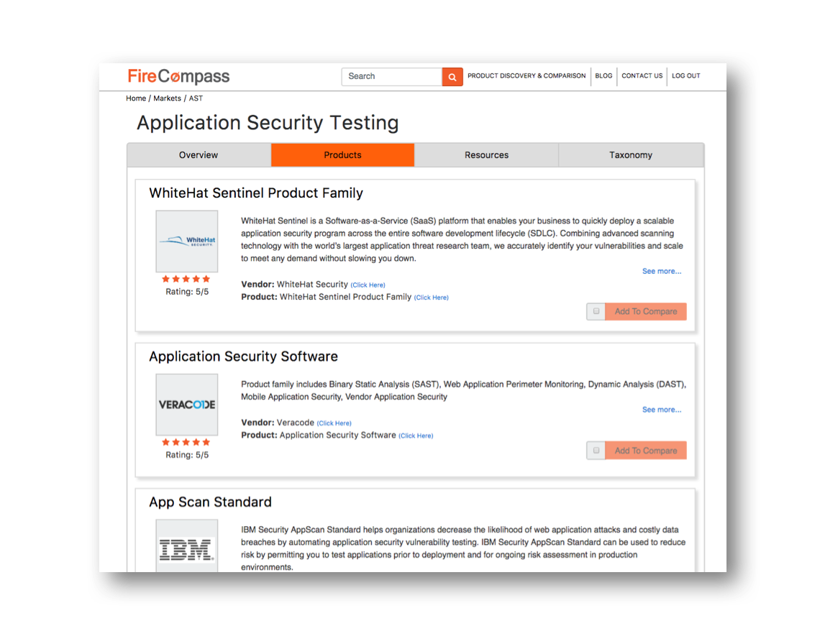The width and height of the screenshot is (820, 644).
Task: Tick the Veracode Add To Compare checkbox
Action: coord(596,450)
